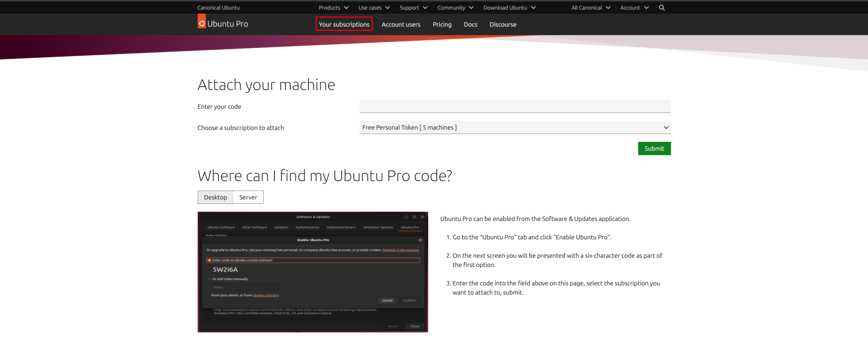868x359 pixels.
Task: Expand the All Canonical menu
Action: pos(591,8)
